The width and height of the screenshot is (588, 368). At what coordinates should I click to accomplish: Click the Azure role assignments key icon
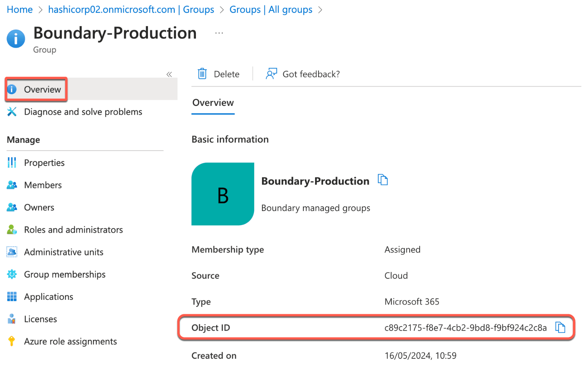[12, 341]
